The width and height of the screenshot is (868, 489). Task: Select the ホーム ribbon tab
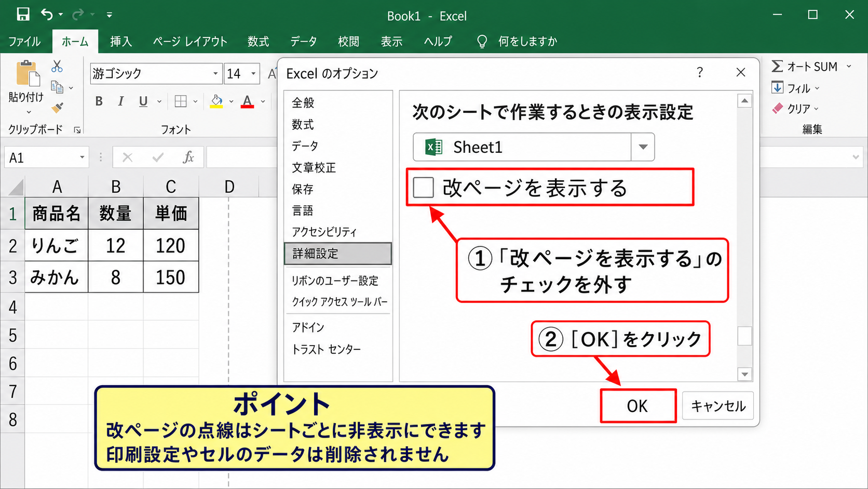(75, 42)
